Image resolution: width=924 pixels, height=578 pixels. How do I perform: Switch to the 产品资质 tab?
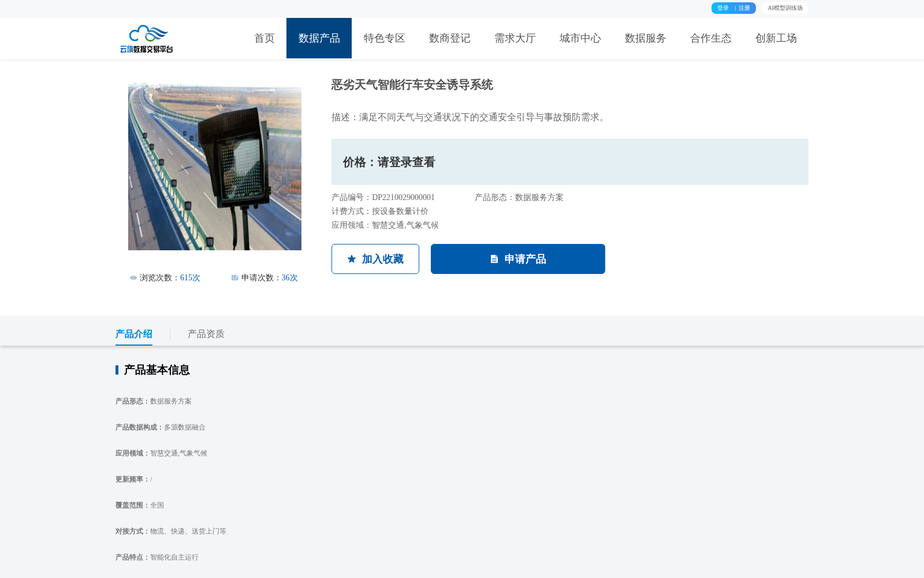coord(206,334)
